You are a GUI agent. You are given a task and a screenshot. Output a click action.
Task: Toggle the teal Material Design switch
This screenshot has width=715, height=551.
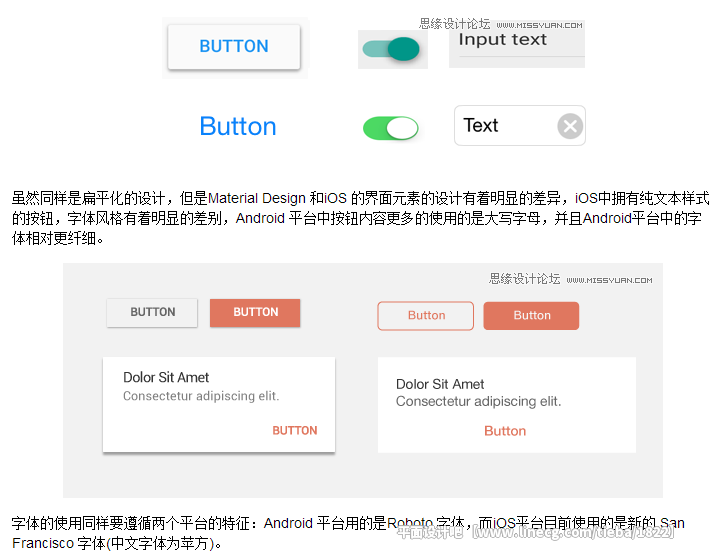(x=391, y=49)
